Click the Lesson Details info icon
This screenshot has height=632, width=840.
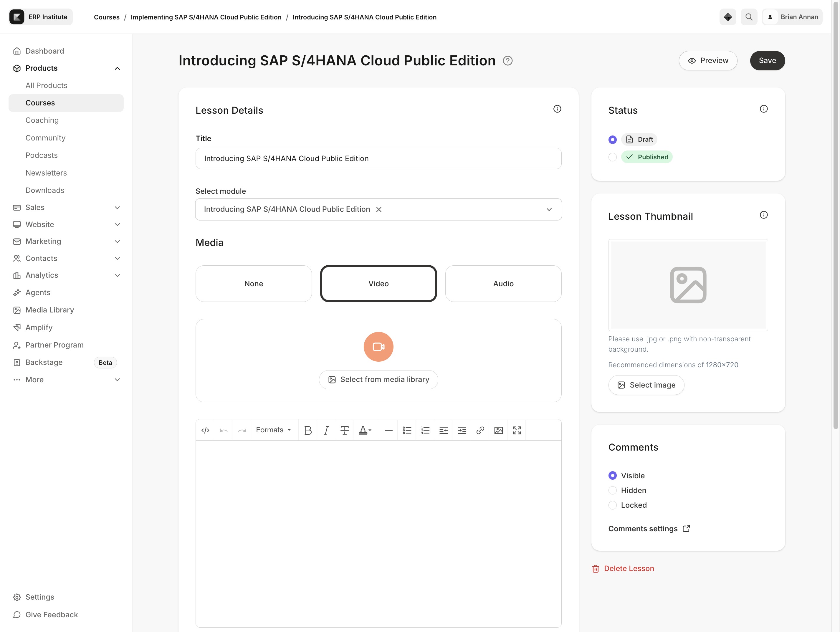tap(557, 109)
